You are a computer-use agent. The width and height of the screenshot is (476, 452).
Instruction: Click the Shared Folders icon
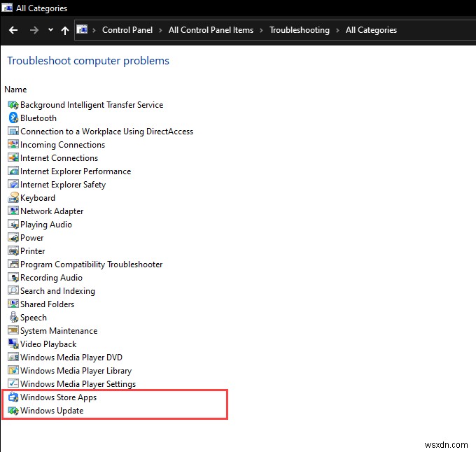(13, 304)
